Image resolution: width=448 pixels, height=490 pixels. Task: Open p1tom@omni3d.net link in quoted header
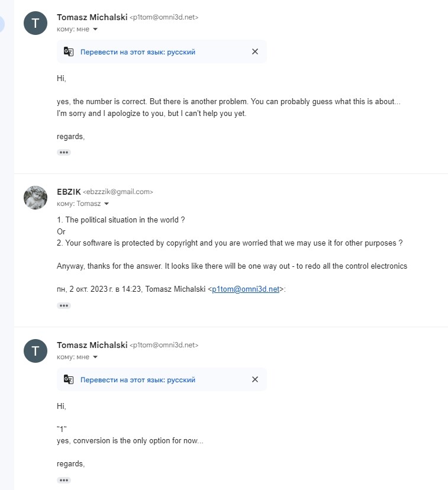[246, 289]
